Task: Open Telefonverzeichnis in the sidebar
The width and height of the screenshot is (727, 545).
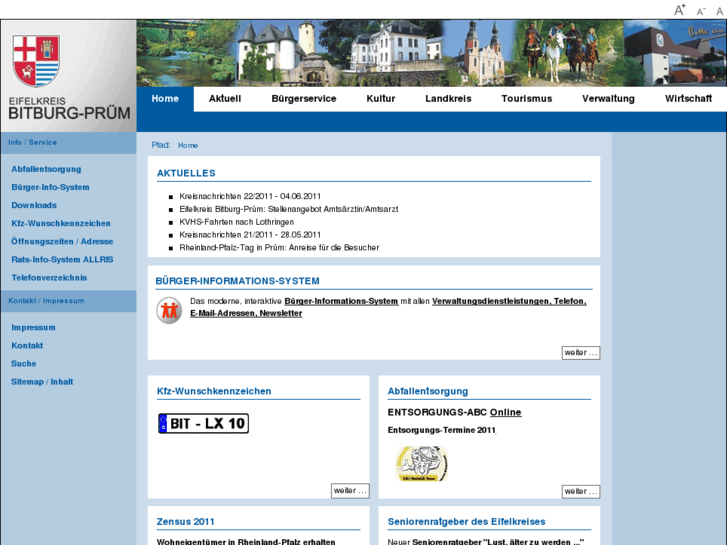Action: [49, 278]
